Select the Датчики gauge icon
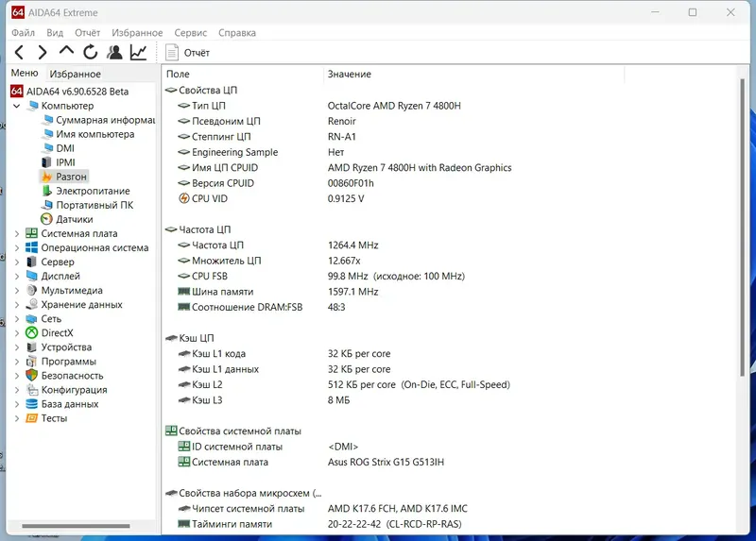 coord(46,219)
